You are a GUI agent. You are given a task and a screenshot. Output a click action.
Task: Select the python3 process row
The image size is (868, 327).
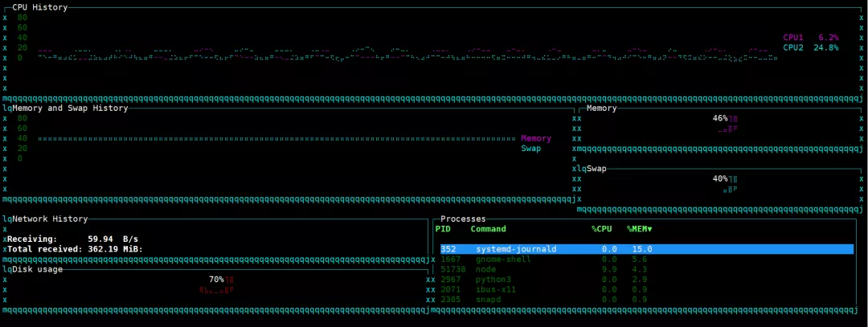click(646, 280)
